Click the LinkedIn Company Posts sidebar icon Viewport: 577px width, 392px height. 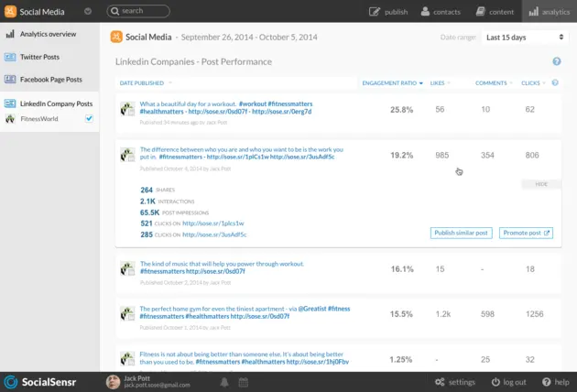pos(10,103)
